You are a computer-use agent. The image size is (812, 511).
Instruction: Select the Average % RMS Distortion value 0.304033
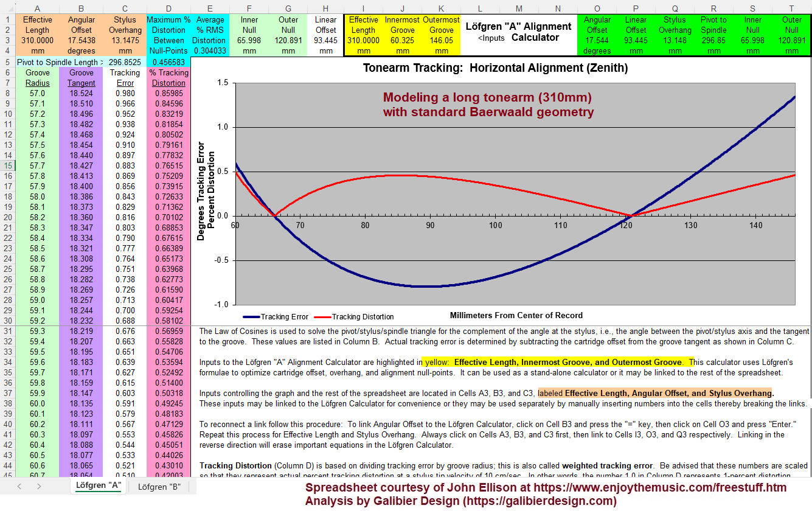click(x=209, y=51)
